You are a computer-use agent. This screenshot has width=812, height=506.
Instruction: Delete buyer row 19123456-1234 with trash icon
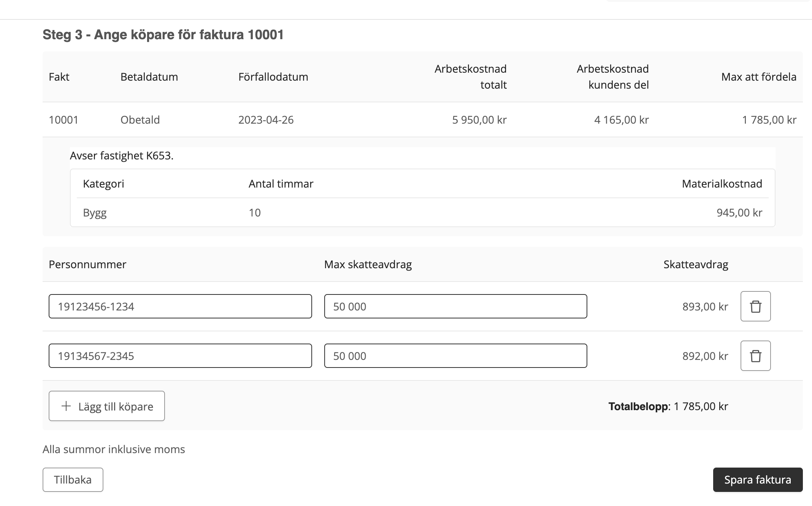pyautogui.click(x=755, y=306)
